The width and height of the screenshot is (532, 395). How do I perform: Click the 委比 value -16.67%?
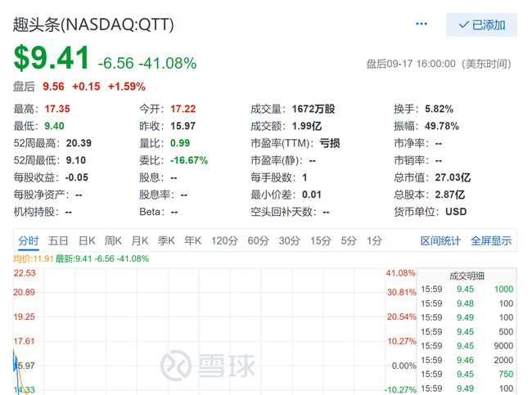tap(189, 160)
